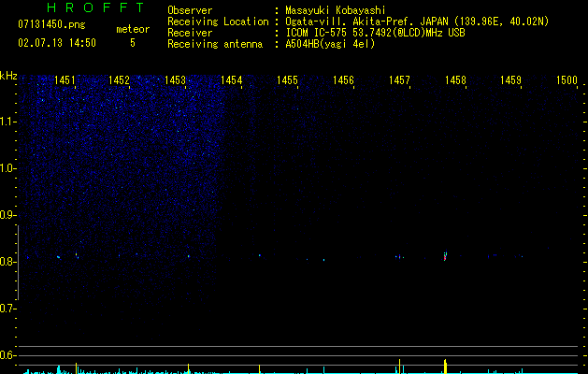Click the tall yellow intensity spike below 1457
The width and height of the screenshot is (588, 374).
(399, 367)
